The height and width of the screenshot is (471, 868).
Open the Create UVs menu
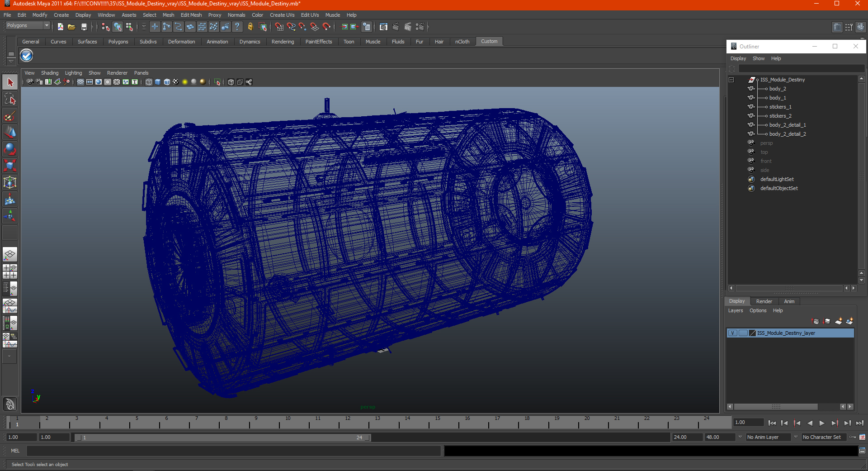tap(282, 15)
